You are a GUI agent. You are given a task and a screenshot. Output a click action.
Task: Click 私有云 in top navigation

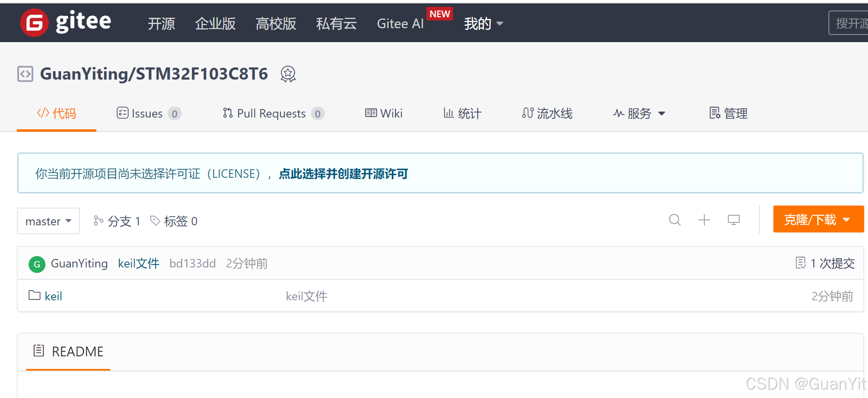pos(336,24)
